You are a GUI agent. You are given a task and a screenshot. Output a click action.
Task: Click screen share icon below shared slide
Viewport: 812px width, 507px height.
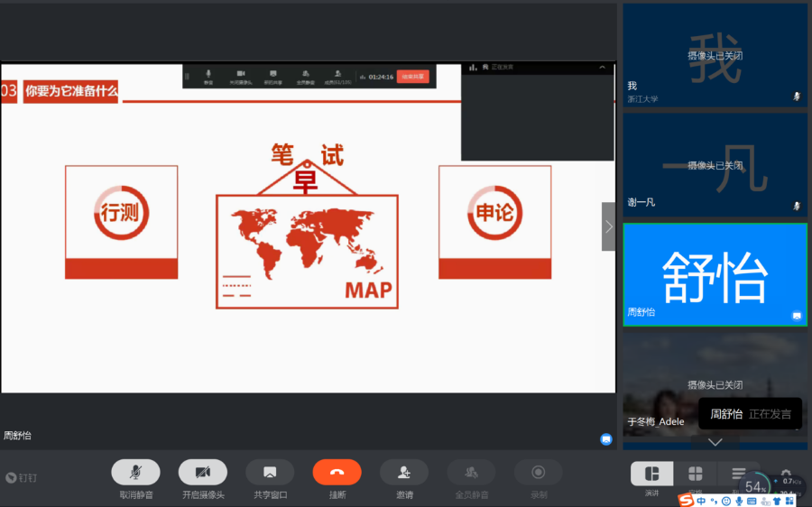pyautogui.click(x=606, y=439)
